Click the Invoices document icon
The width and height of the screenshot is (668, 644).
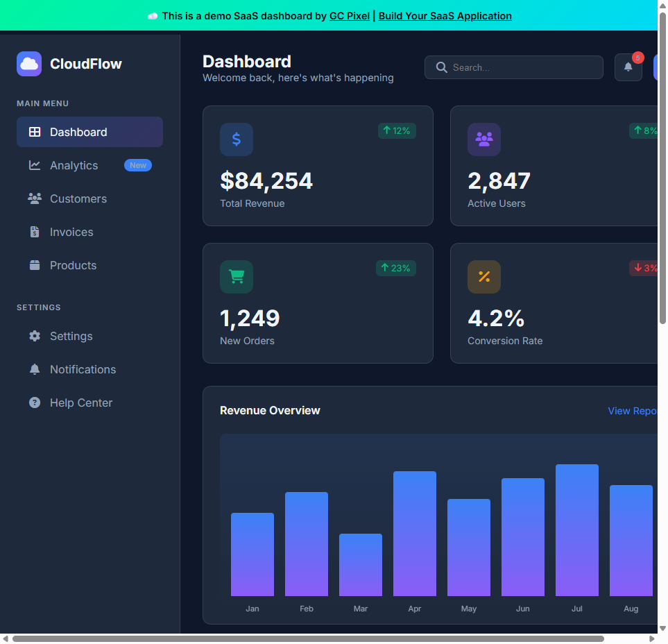(34, 232)
